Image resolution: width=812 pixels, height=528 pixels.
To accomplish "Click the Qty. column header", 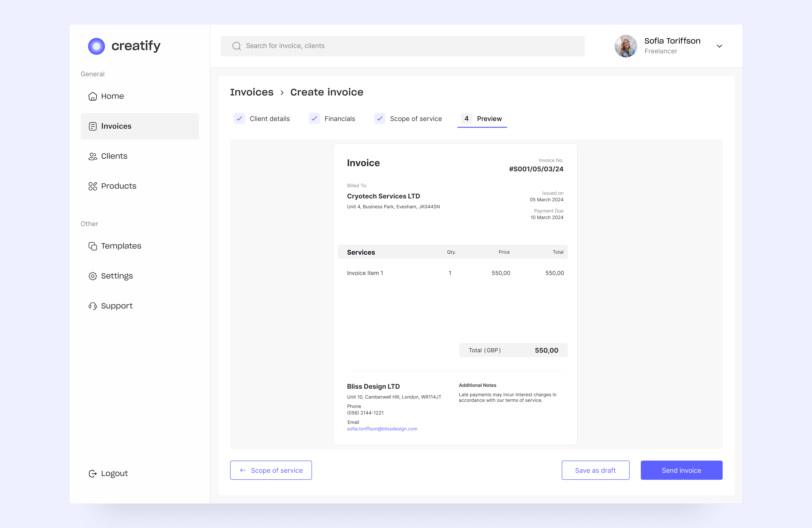I will click(451, 252).
